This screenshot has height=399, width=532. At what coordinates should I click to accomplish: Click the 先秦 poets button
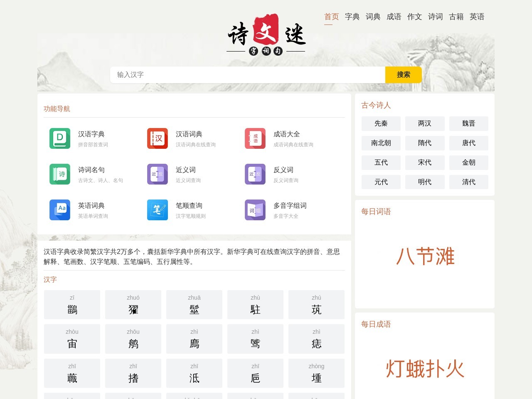381,123
